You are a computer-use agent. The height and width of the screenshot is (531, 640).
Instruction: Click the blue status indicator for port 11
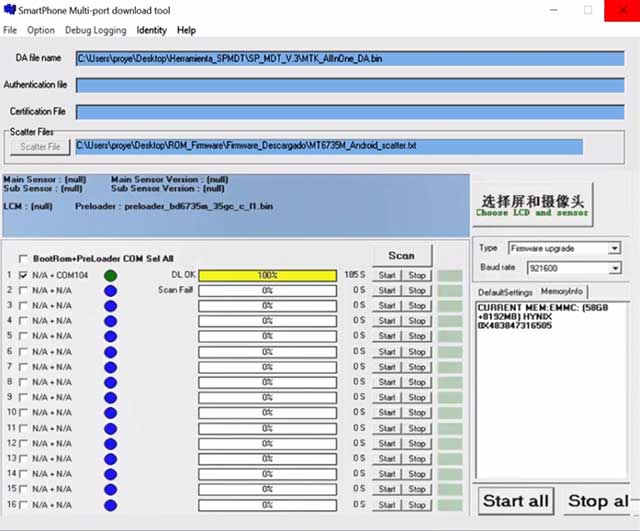point(111,429)
